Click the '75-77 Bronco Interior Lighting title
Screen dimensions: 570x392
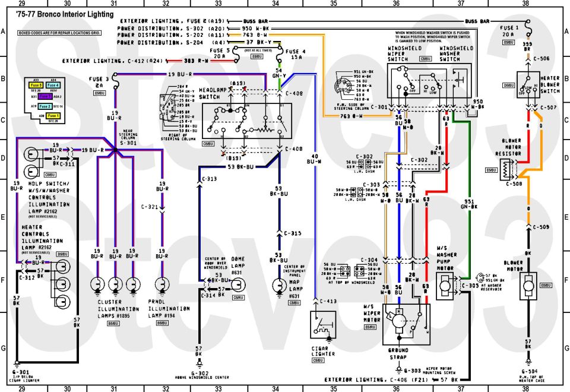(x=65, y=14)
